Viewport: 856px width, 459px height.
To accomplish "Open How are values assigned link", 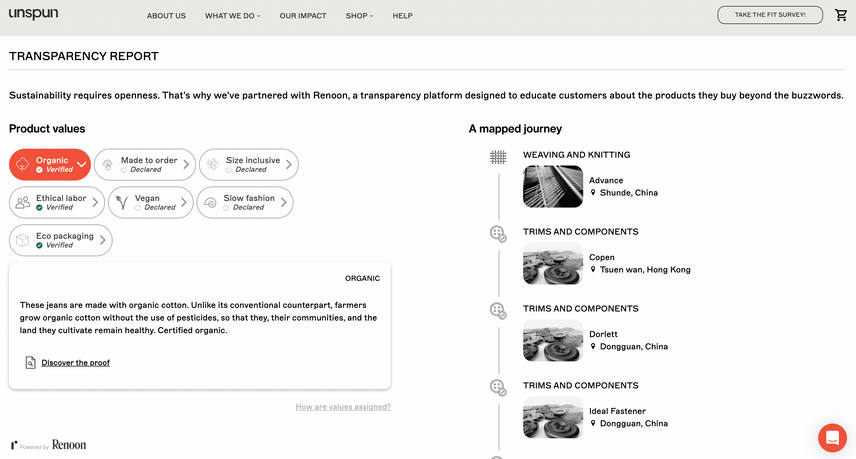I will (343, 407).
